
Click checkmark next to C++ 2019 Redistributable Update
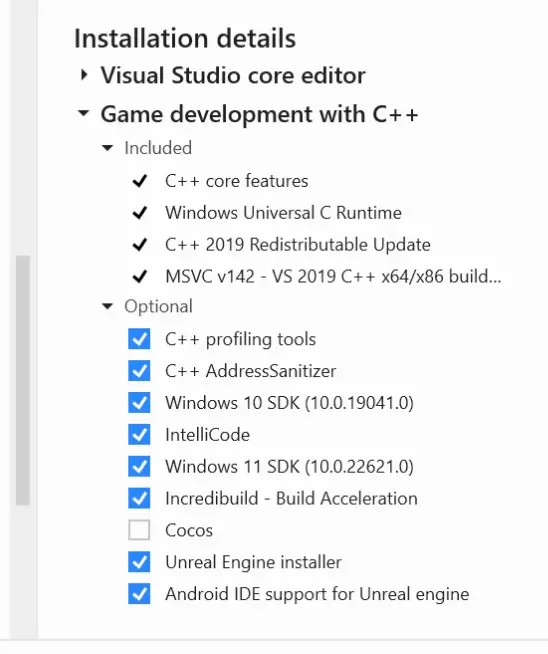point(140,244)
